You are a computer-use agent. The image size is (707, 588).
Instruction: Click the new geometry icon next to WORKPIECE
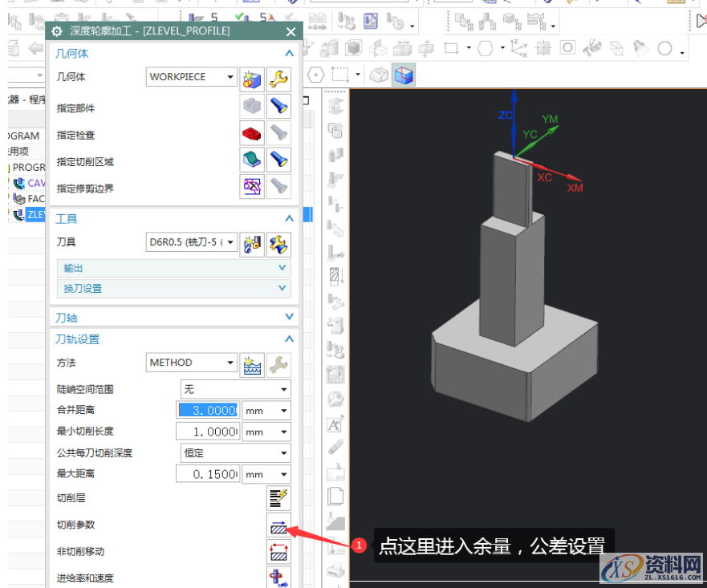point(251,78)
